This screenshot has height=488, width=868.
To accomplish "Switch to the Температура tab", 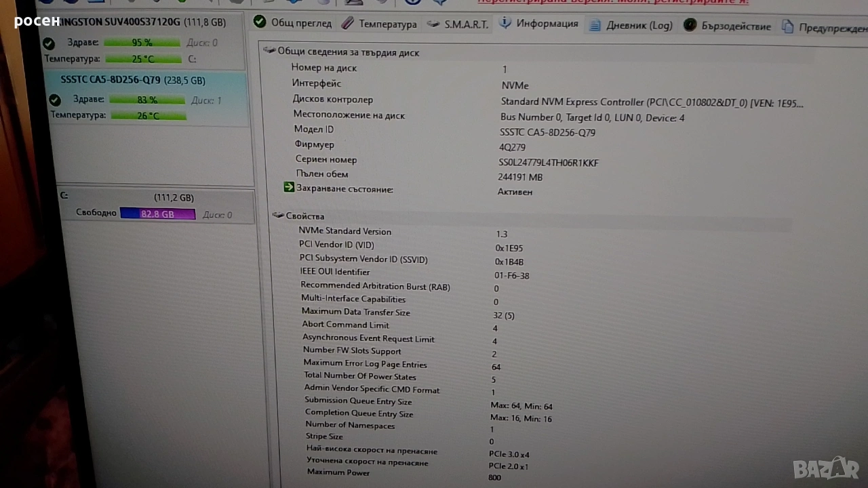I will click(379, 24).
